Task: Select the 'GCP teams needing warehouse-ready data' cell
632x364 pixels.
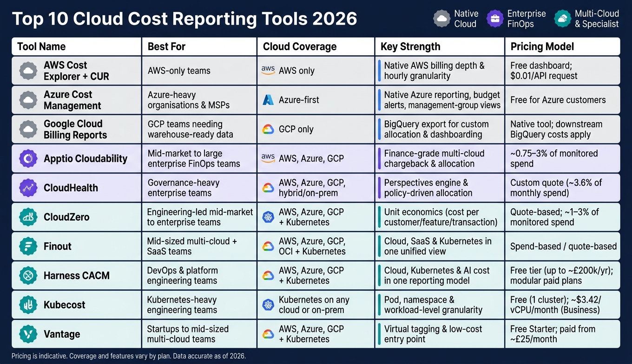Action: [x=199, y=129]
